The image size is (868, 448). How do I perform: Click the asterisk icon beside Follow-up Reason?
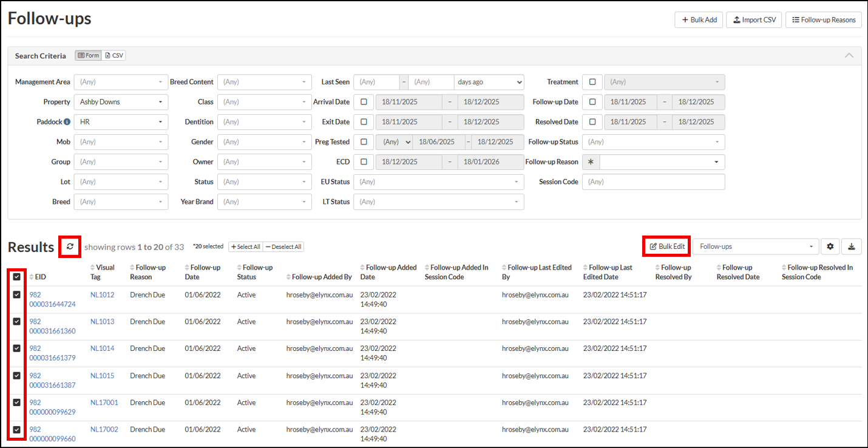point(591,162)
